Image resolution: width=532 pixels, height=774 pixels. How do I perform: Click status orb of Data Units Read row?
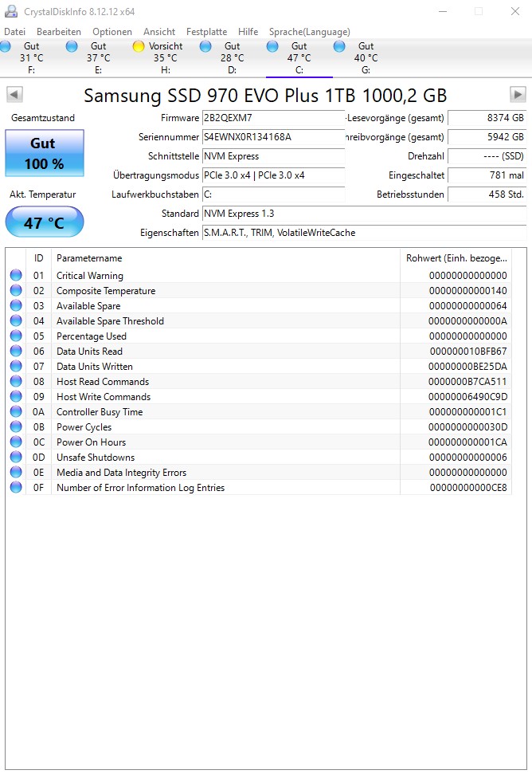tap(16, 351)
